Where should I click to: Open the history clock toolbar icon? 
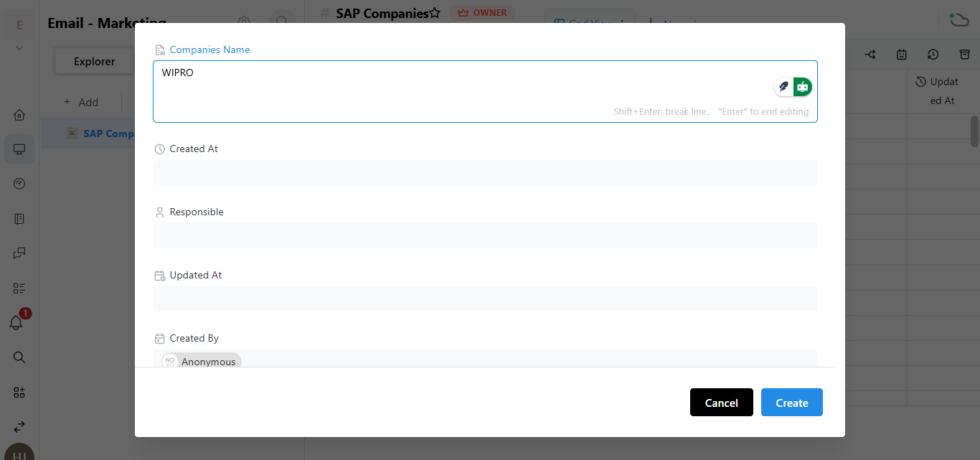click(933, 55)
